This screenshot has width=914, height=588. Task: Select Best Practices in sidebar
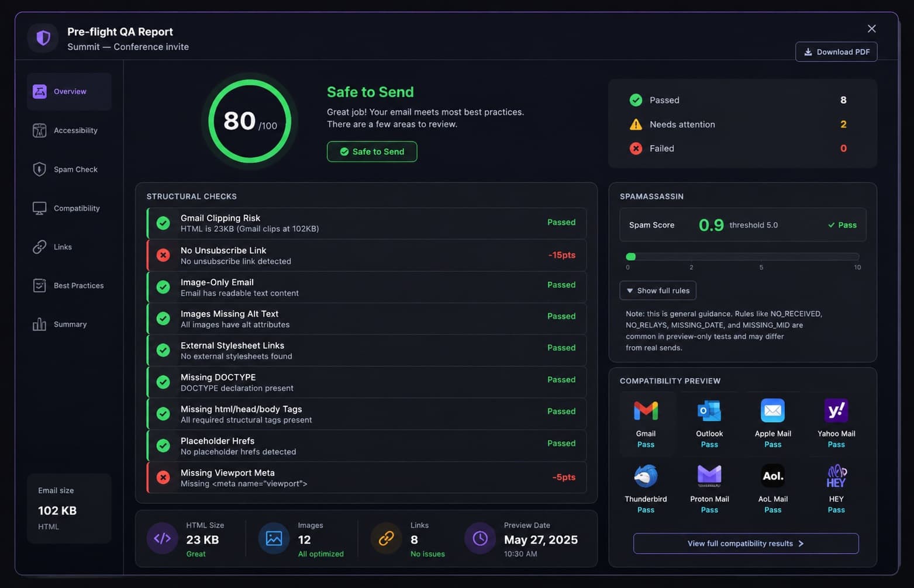click(x=69, y=285)
